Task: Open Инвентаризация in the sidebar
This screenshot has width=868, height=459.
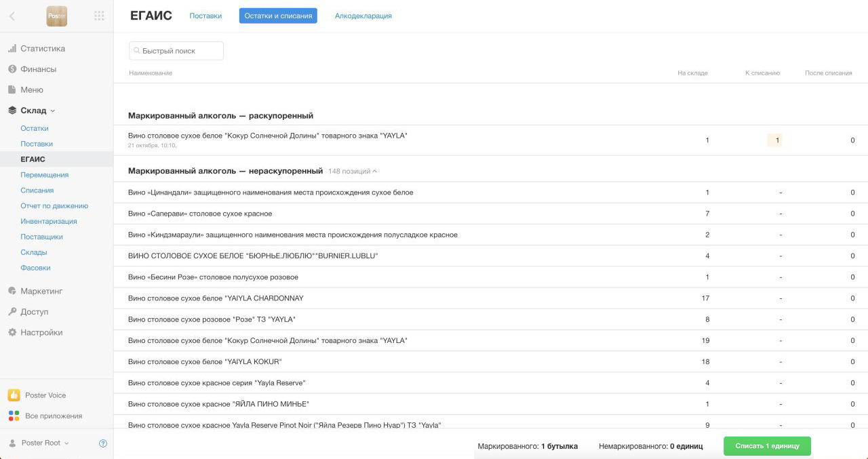Action: [x=49, y=221]
